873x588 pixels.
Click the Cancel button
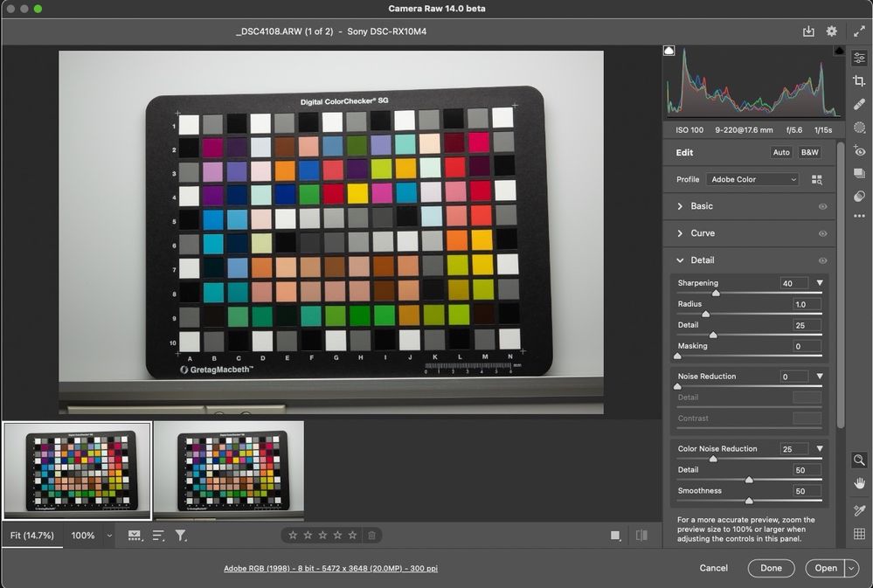[713, 568]
